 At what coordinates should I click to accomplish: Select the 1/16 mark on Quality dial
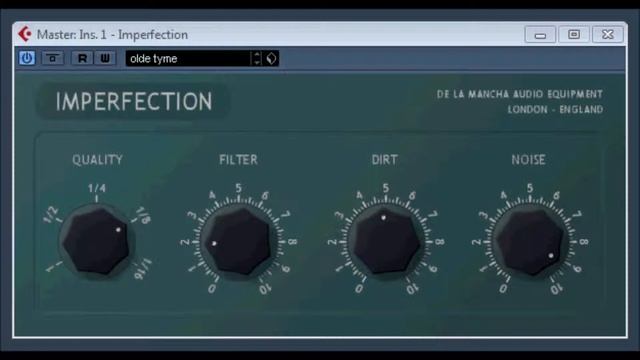coord(143,269)
